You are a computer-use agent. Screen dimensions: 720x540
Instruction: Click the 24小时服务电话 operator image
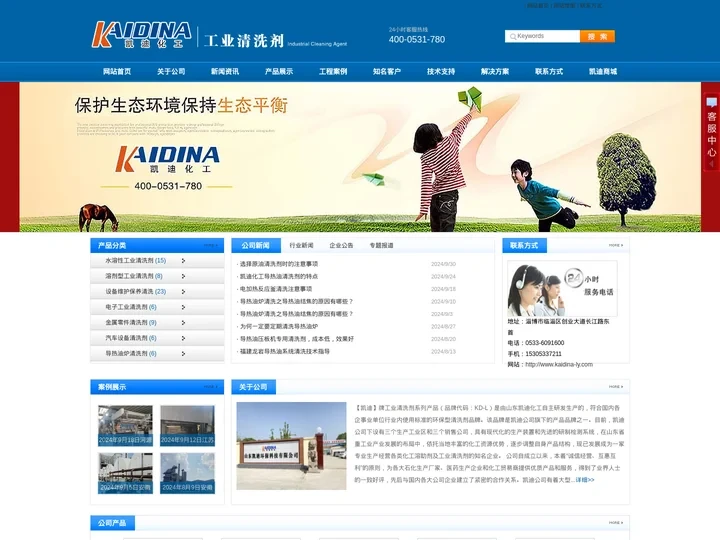tap(562, 288)
